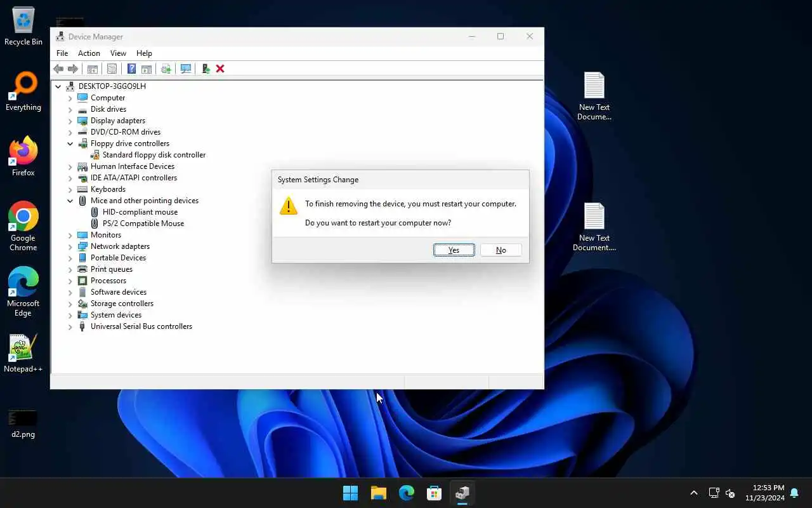
Task: Select the Notepad++ desktop shortcut
Action: click(23, 353)
